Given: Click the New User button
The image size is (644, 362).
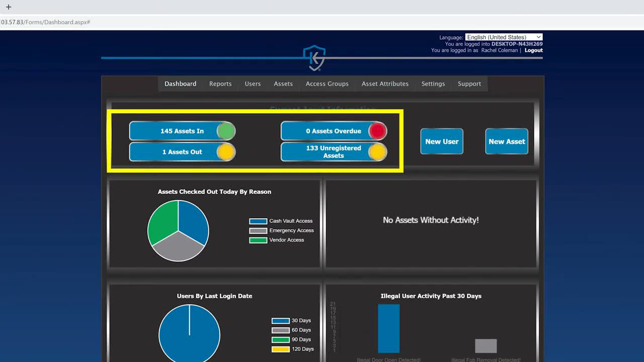Looking at the screenshot, I should [x=441, y=141].
